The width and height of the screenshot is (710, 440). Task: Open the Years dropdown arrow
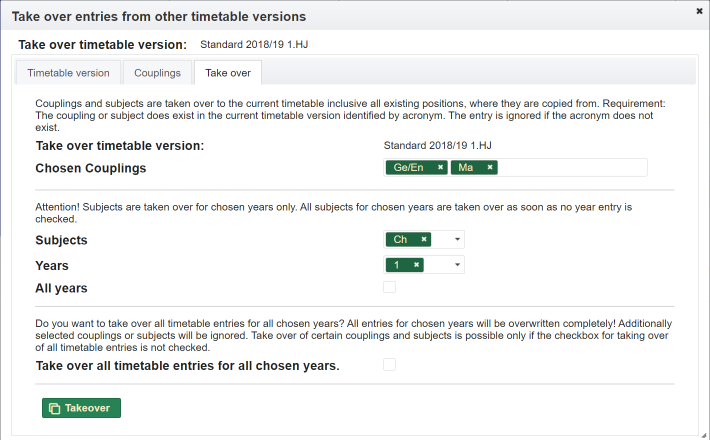pyautogui.click(x=457, y=265)
